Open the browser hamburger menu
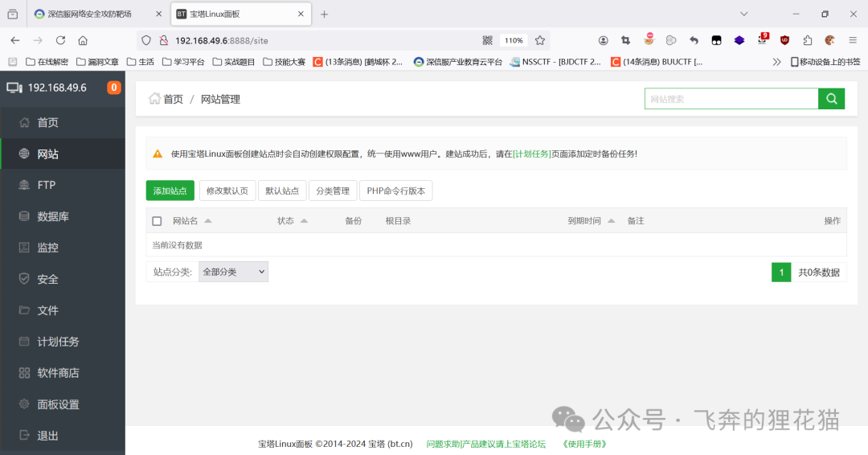868x455 pixels. tap(853, 40)
